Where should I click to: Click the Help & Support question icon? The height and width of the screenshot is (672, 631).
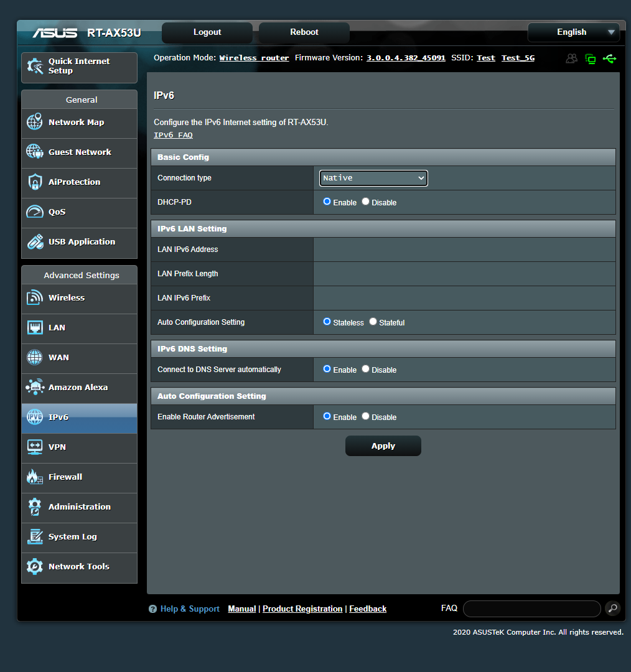[x=152, y=609]
